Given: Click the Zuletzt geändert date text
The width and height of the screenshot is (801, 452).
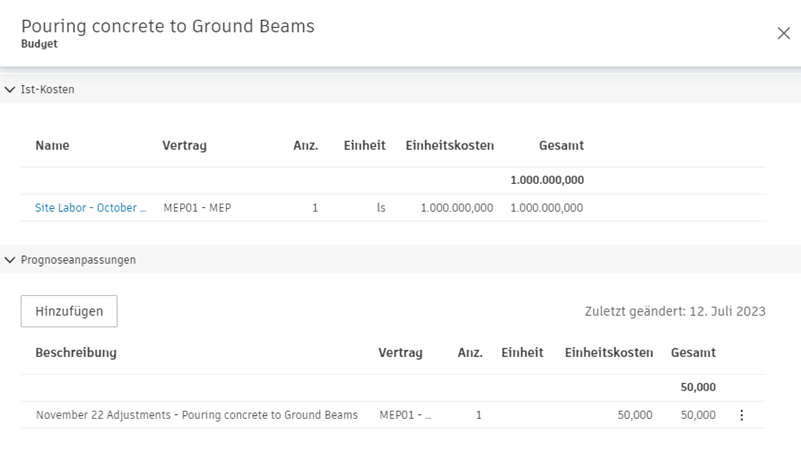Looking at the screenshot, I should (675, 311).
